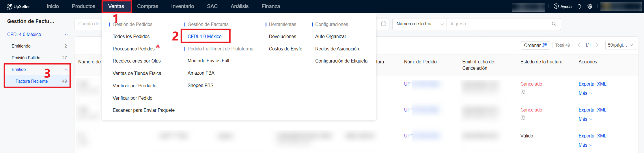Image resolution: width=644 pixels, height=153 pixels.
Task: Open the Compras menu
Action: [x=148, y=6]
